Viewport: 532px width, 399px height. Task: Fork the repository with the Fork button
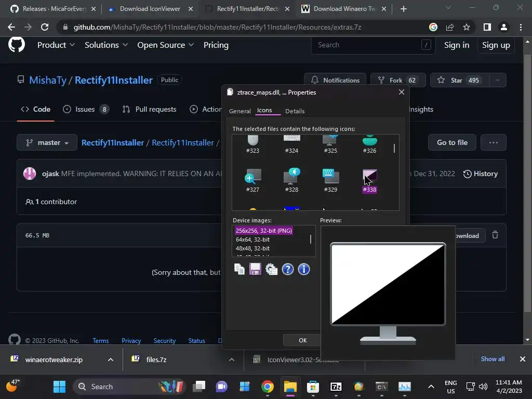397,81
